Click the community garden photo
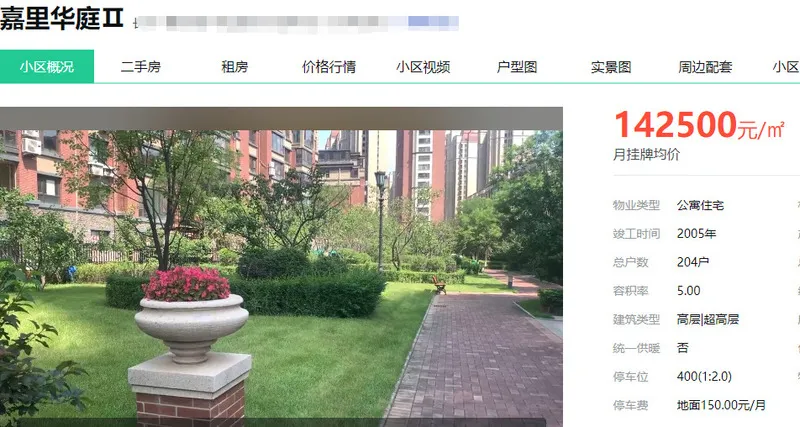Viewport: 800px width, 427px height. click(281, 267)
